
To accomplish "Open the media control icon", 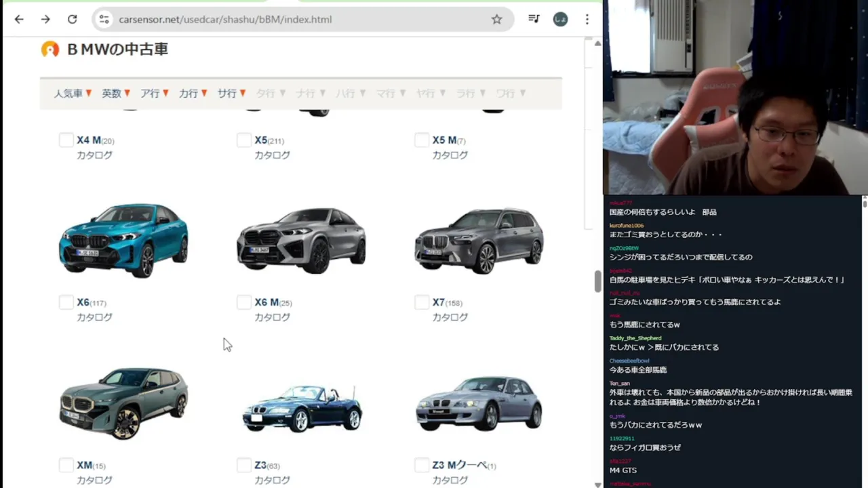I will tap(534, 19).
